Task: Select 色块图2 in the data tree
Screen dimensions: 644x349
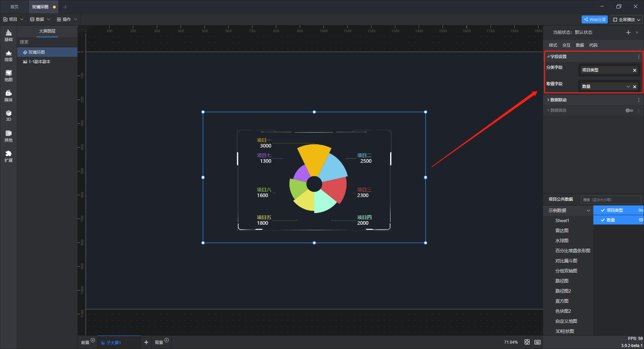Action: [563, 311]
